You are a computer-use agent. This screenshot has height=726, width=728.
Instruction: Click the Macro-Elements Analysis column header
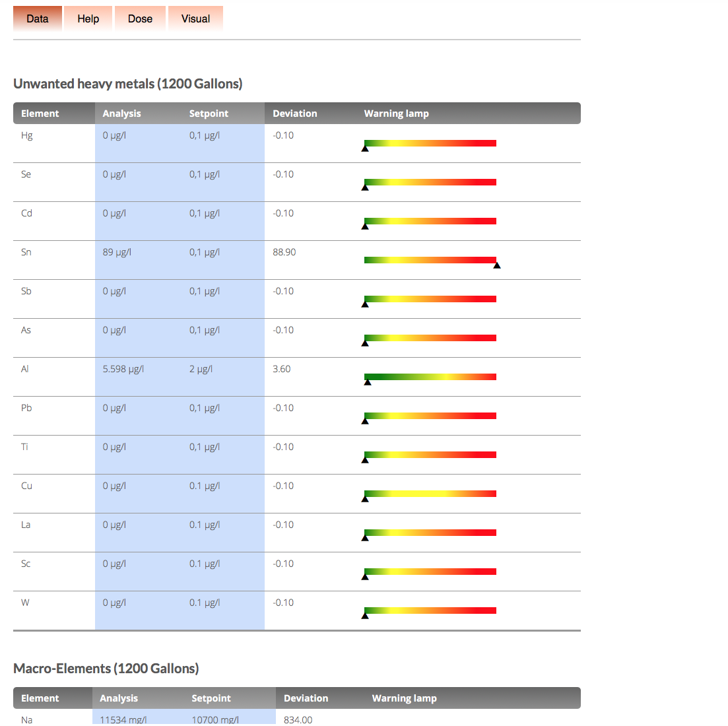(x=119, y=699)
